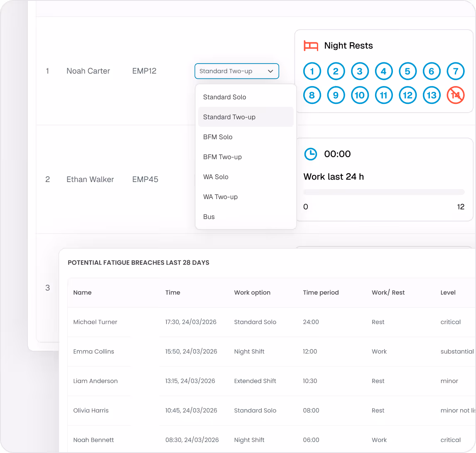Select night rest circle number 1

click(x=312, y=71)
